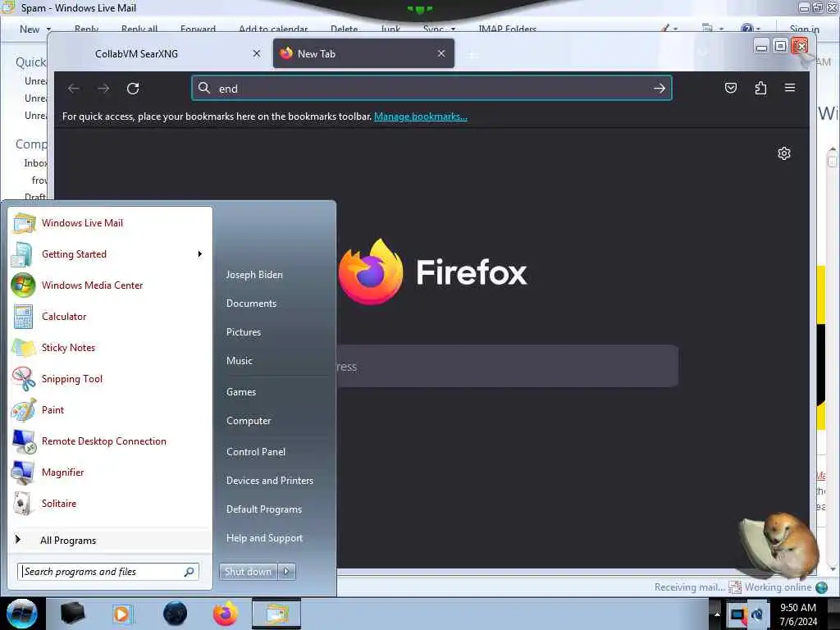Open Music from Start menu
Viewport: 840px width, 630px height.
point(240,361)
